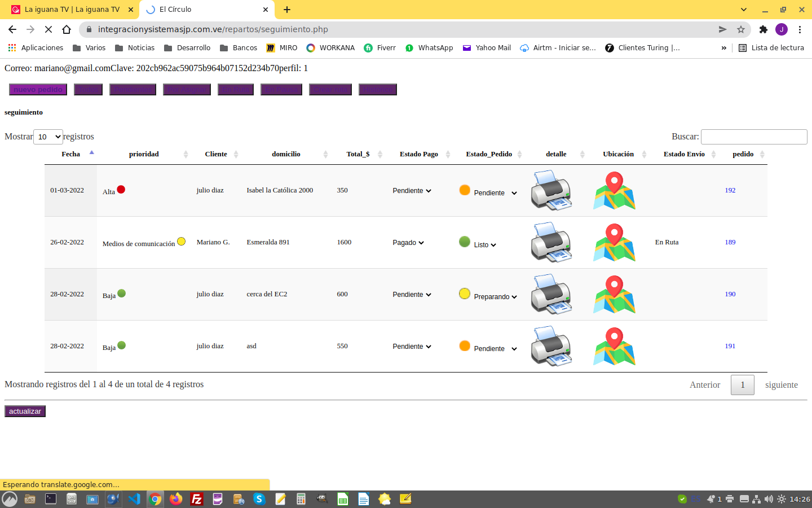Launch FileZilla from the taskbar
Viewport: 812px width, 508px height.
[x=197, y=499]
